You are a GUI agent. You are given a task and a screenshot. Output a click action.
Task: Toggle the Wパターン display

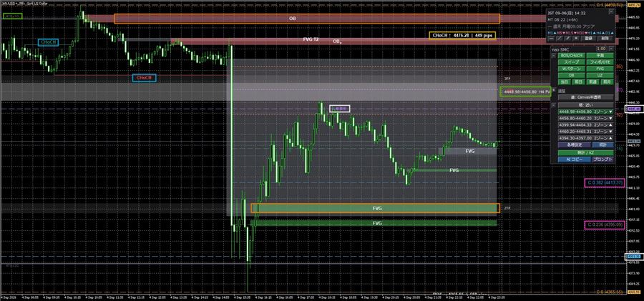572,69
